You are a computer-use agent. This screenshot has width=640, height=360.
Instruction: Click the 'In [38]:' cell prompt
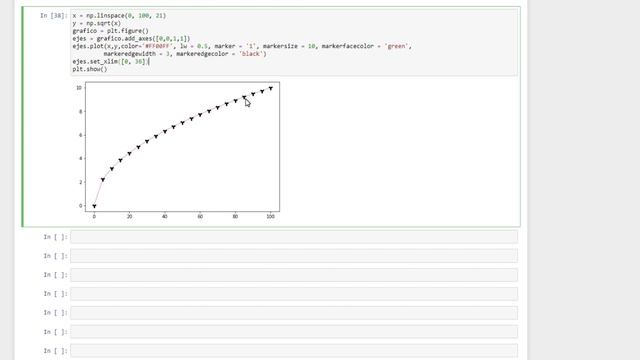[53, 16]
